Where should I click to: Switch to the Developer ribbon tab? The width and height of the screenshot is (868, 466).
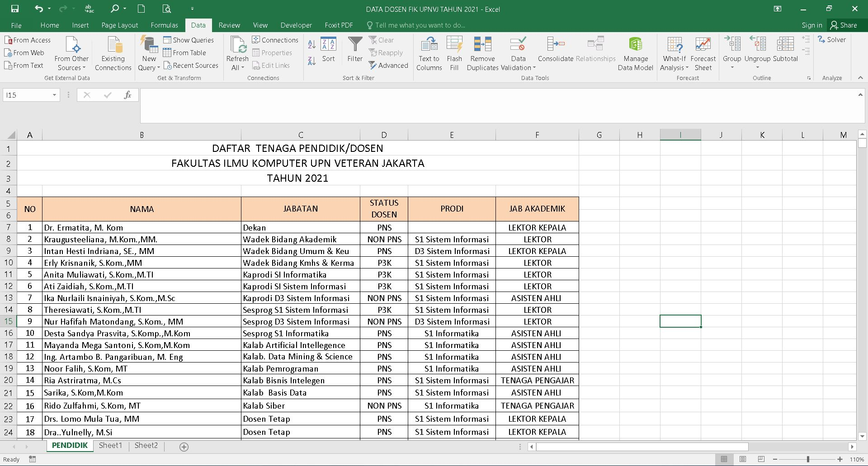pos(296,25)
